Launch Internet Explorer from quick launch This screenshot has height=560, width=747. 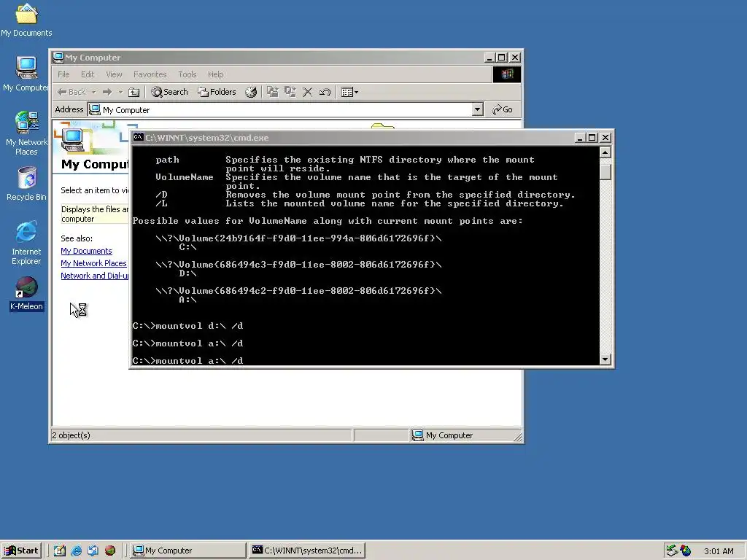(76, 551)
